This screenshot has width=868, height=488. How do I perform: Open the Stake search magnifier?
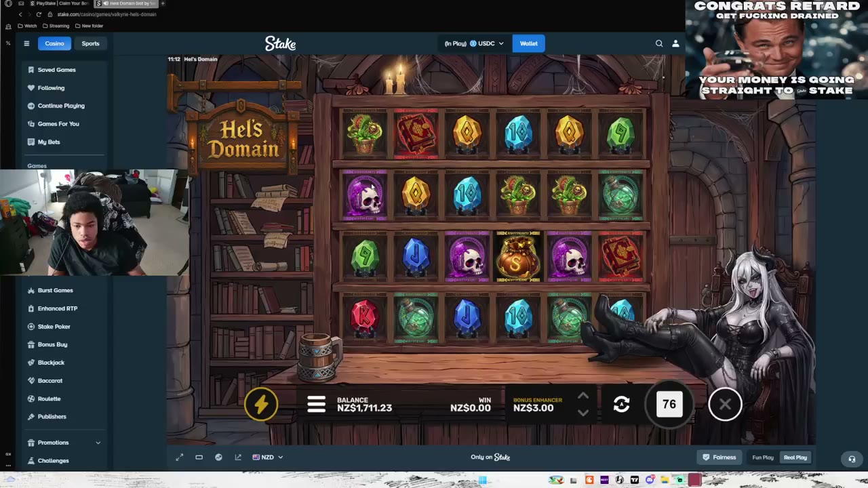tap(659, 43)
